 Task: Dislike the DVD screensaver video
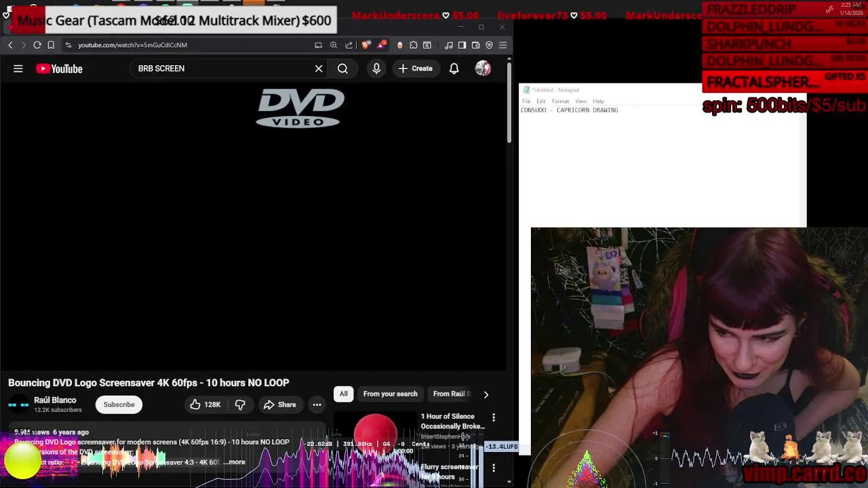tap(240, 405)
